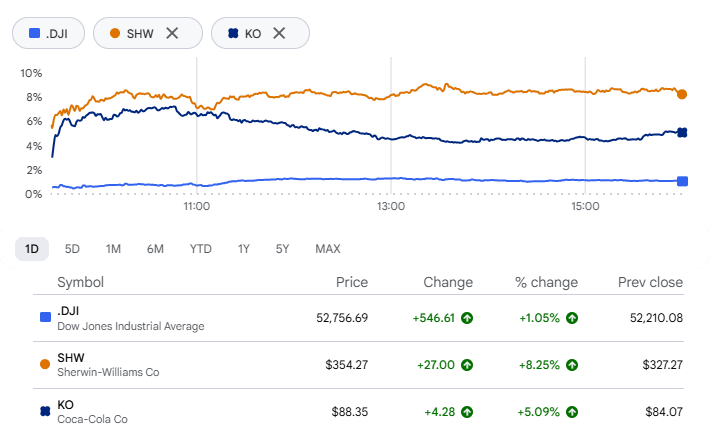Open the Sherwin-Williams Co name
The height and width of the screenshot is (435, 721).
pos(108,372)
